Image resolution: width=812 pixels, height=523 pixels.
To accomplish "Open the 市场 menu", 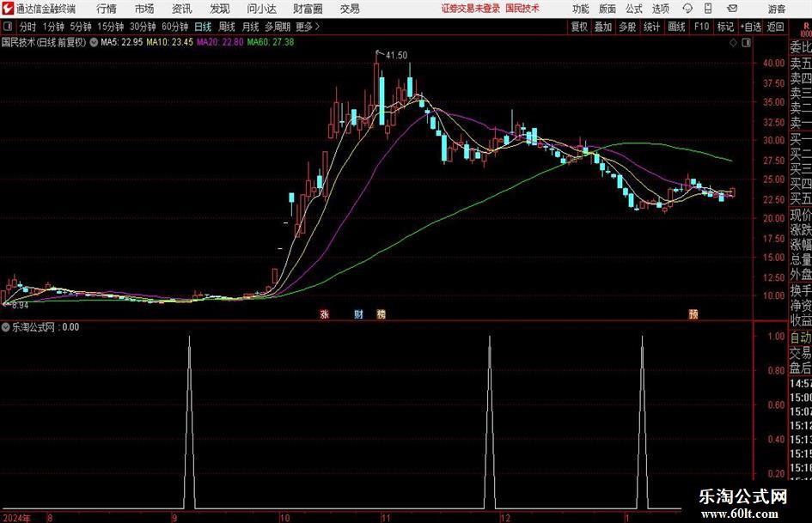I will click(x=144, y=9).
